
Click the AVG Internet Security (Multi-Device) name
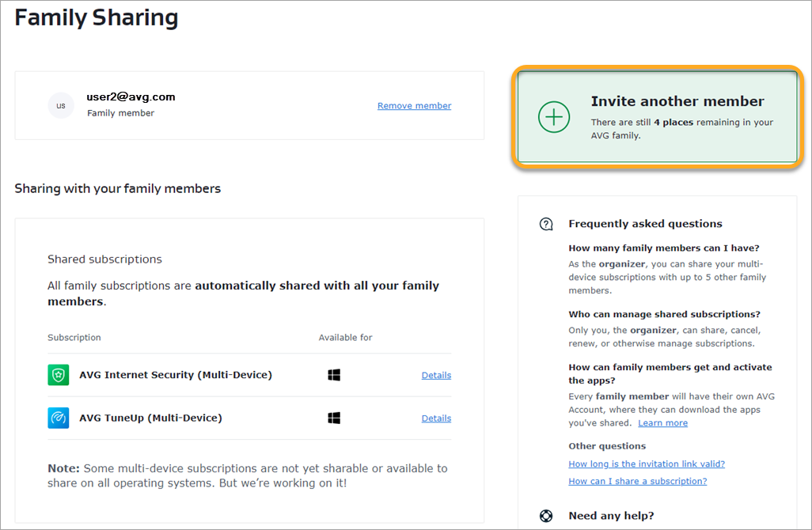coord(176,375)
